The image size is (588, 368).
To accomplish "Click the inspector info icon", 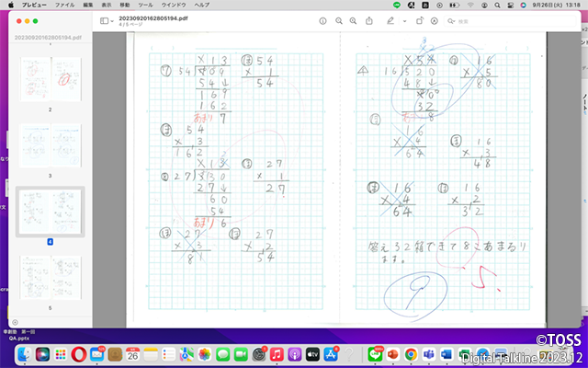I will tap(321, 19).
